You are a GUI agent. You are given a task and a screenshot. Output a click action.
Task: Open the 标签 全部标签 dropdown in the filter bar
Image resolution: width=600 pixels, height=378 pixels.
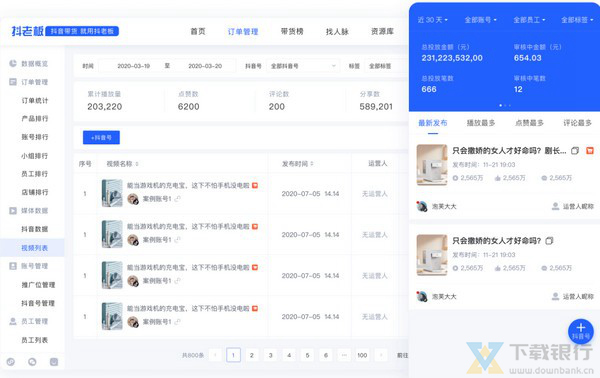(386, 66)
